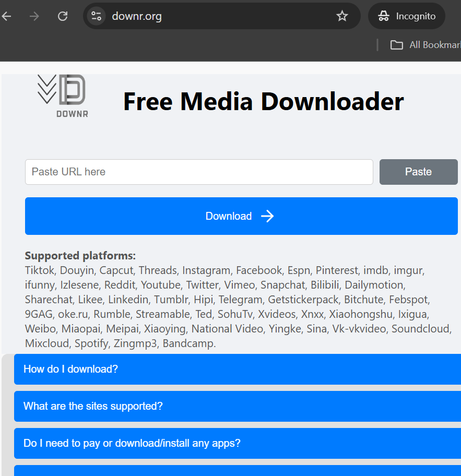Click the Downr logo

click(x=63, y=96)
